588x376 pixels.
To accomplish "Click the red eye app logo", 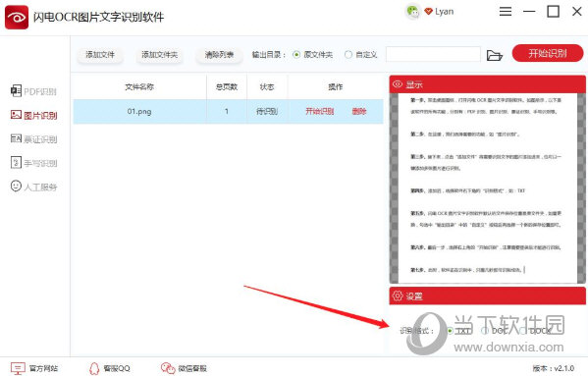I will tap(17, 17).
